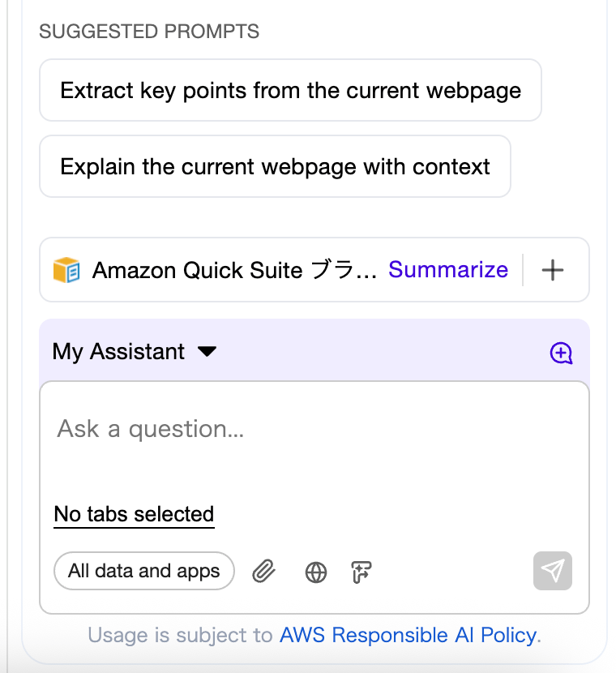Click the 'Usage is subject to' disclaimer text
This screenshot has height=673, width=616.
click(181, 635)
